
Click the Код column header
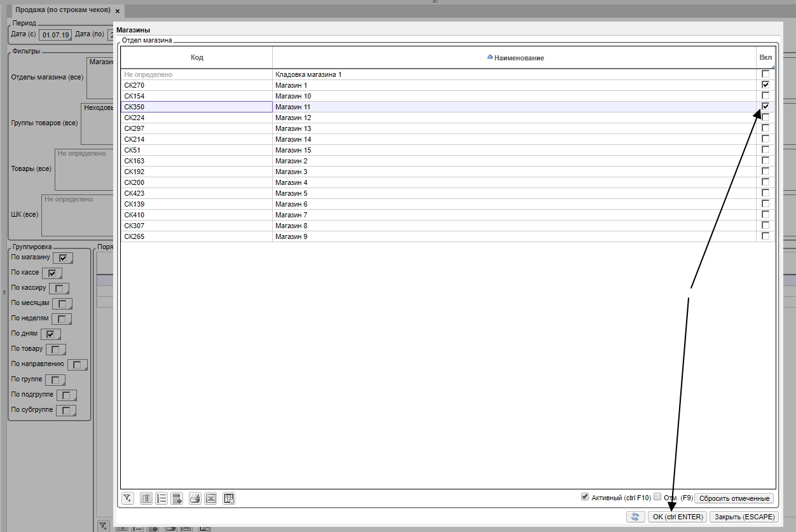[197, 58]
